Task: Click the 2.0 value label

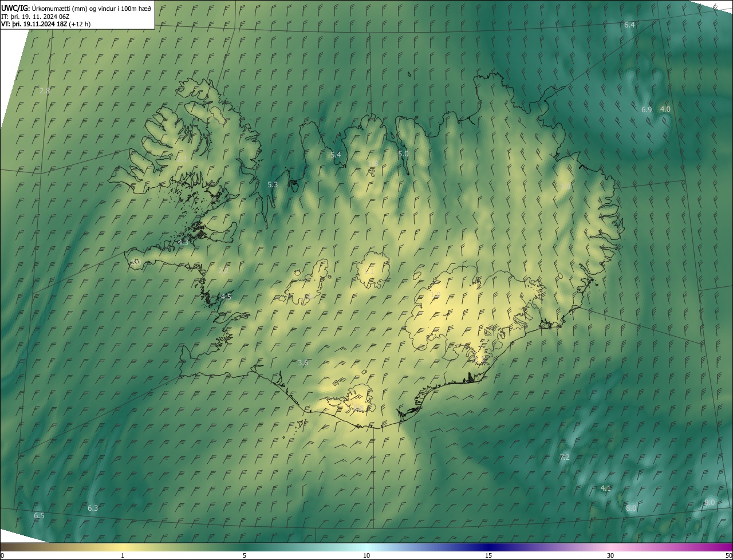Action: [136, 262]
